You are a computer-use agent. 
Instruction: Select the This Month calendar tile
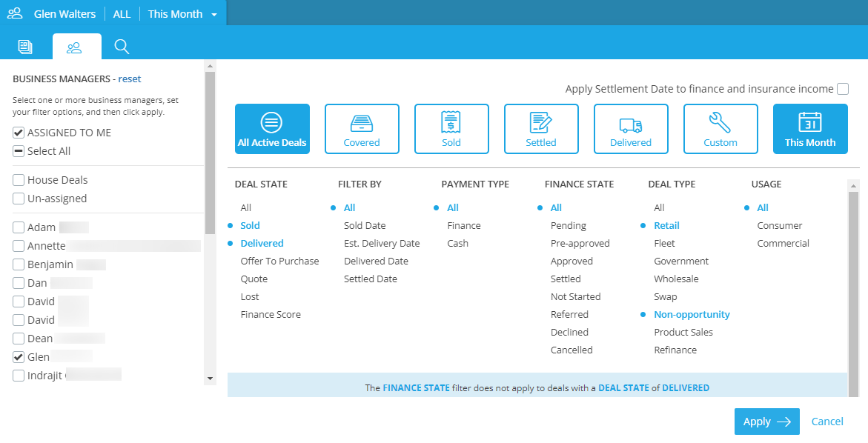810,129
